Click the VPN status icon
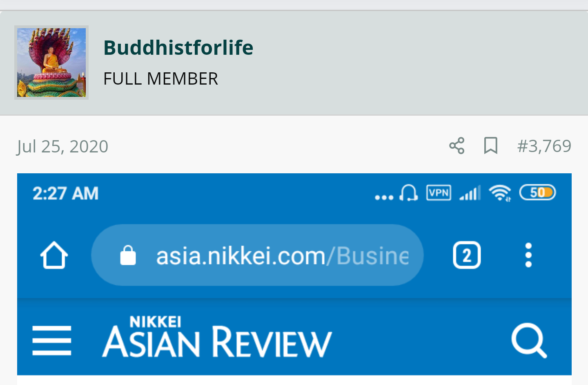Image resolution: width=588 pixels, height=385 pixels. (439, 192)
